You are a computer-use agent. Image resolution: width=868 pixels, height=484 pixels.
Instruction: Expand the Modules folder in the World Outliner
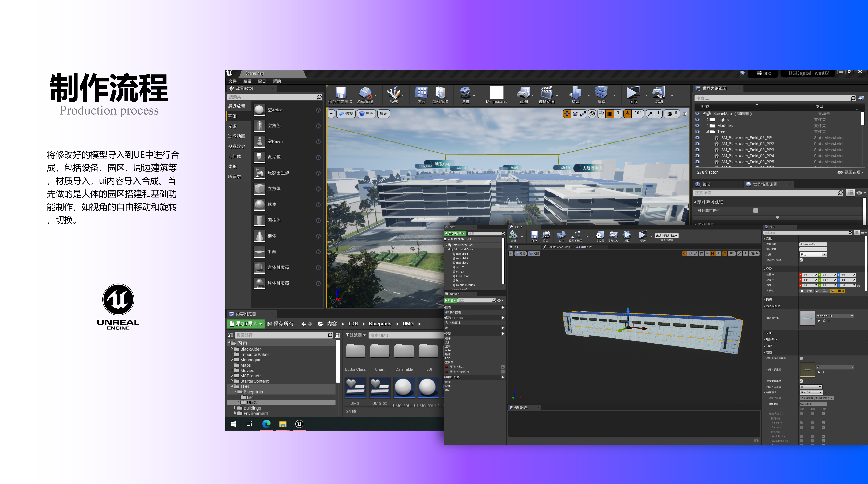click(x=707, y=126)
